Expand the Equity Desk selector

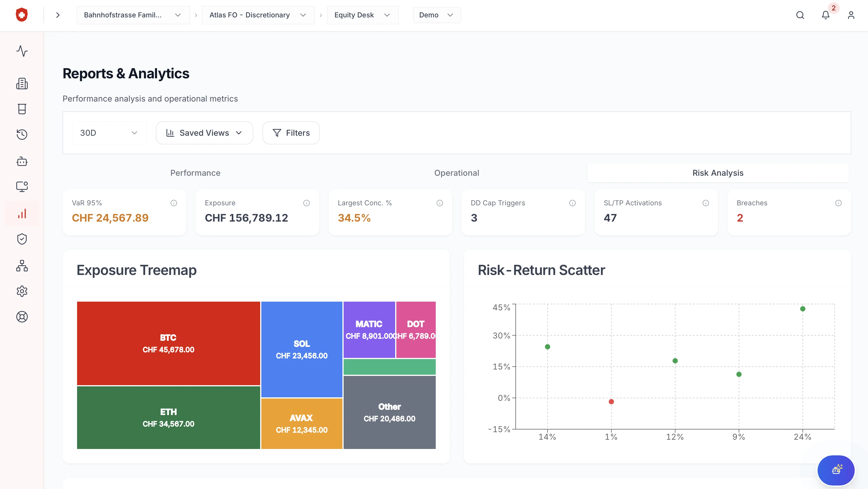pos(362,15)
